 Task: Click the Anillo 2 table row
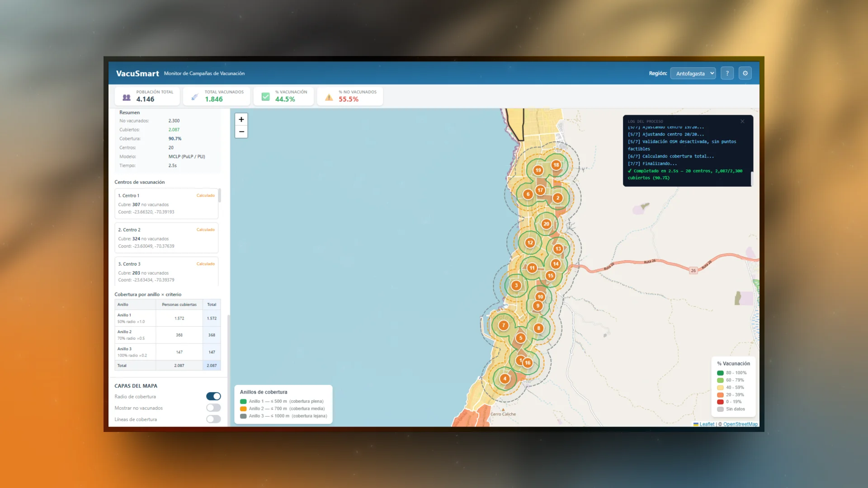(167, 335)
